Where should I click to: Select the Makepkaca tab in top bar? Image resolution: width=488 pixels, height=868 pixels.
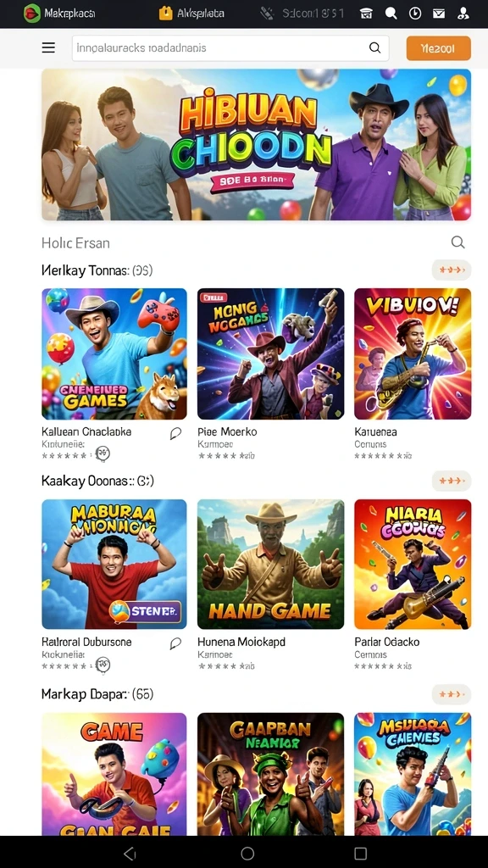point(60,13)
